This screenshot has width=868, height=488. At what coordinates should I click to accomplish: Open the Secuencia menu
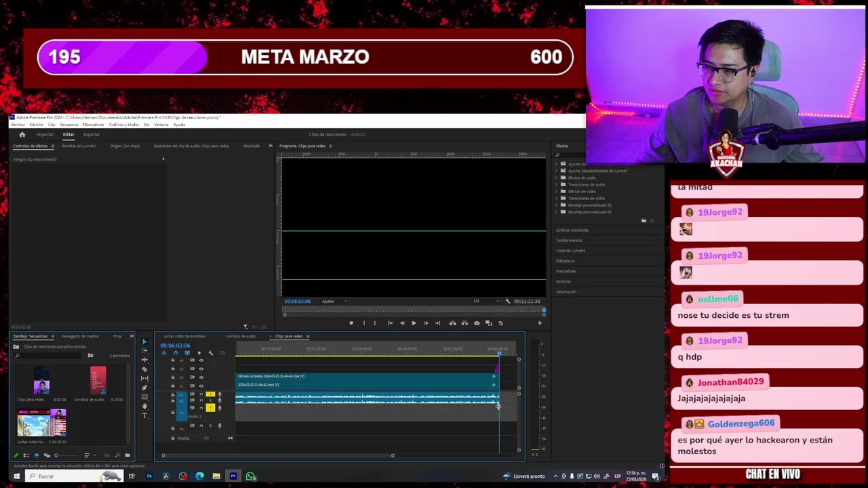(68, 125)
